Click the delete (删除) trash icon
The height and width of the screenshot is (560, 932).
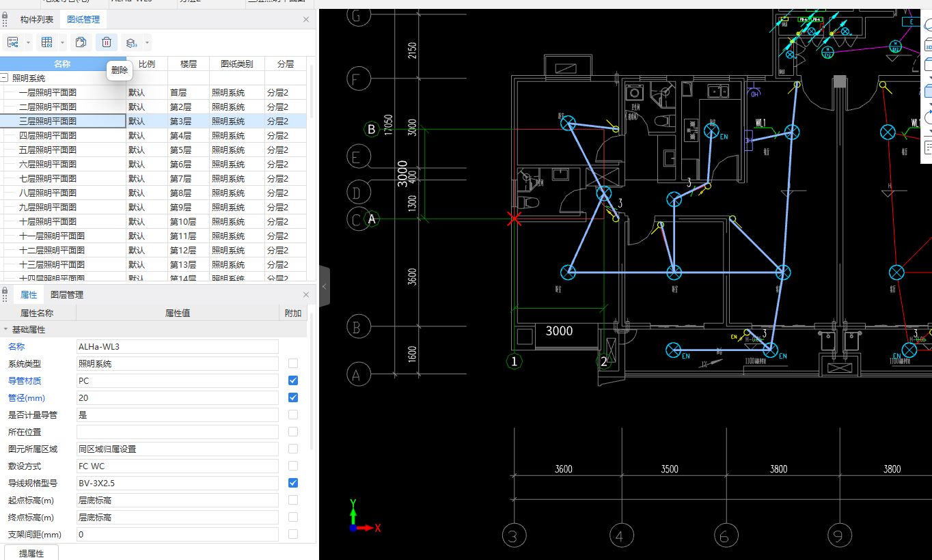(x=107, y=42)
